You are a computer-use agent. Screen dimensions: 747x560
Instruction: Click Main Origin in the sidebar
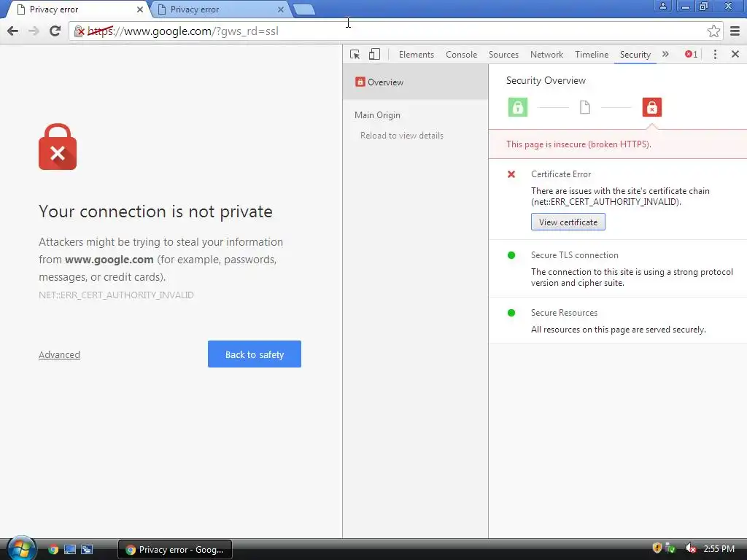click(377, 115)
